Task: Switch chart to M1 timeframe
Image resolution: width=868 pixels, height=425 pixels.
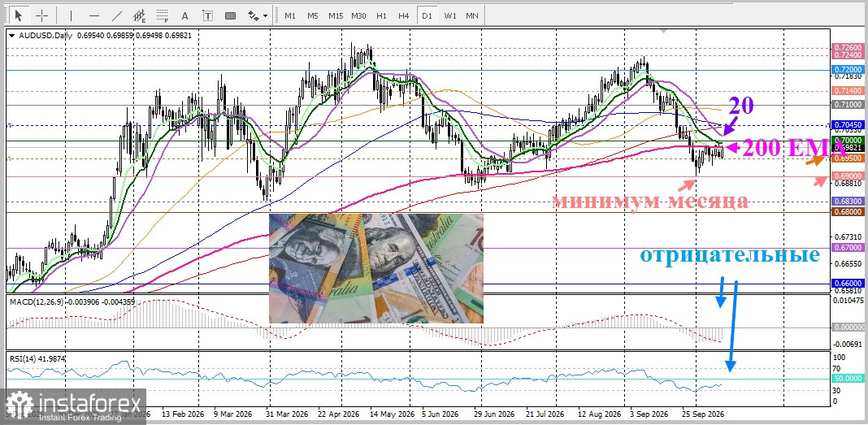Action: pyautogui.click(x=290, y=15)
